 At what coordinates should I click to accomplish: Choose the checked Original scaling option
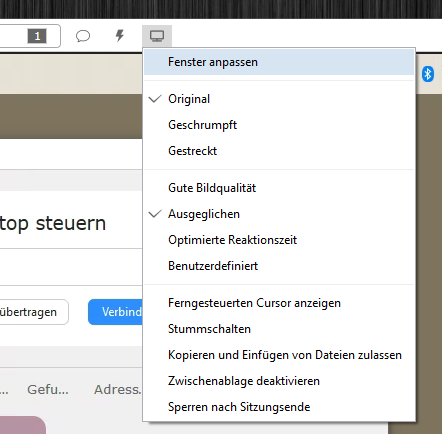tap(279, 99)
